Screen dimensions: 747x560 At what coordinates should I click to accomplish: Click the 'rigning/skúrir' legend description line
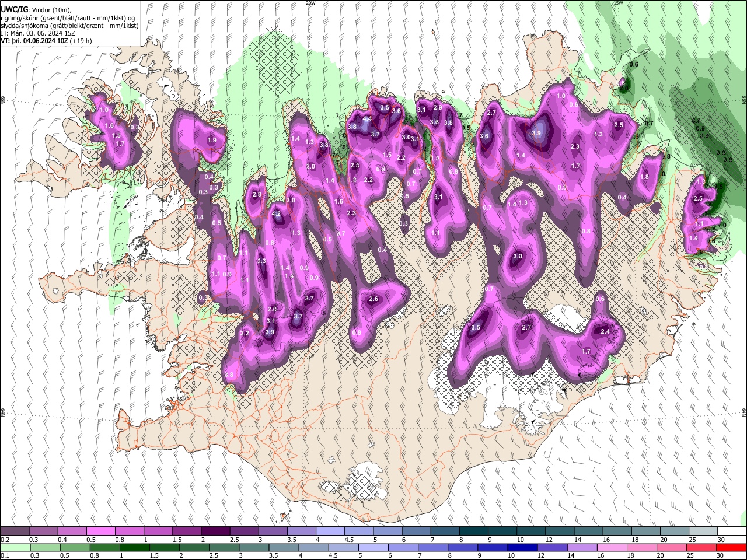(x=69, y=17)
